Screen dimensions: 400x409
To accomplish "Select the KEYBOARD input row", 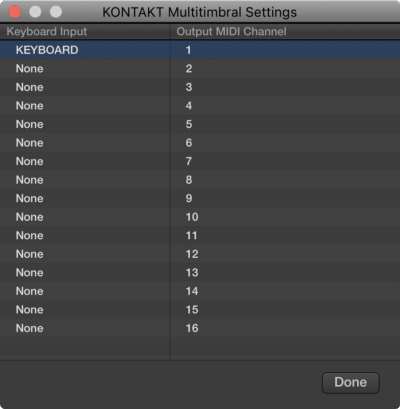I will 200,50.
